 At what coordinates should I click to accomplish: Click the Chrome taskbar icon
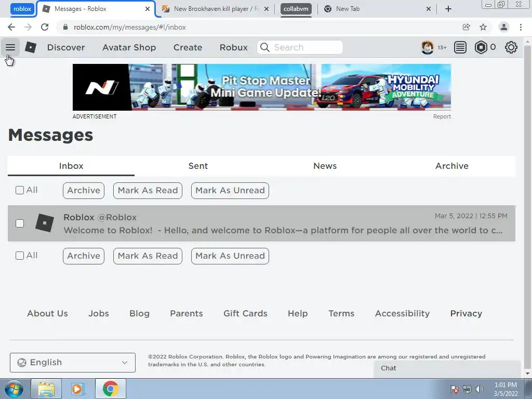110,389
